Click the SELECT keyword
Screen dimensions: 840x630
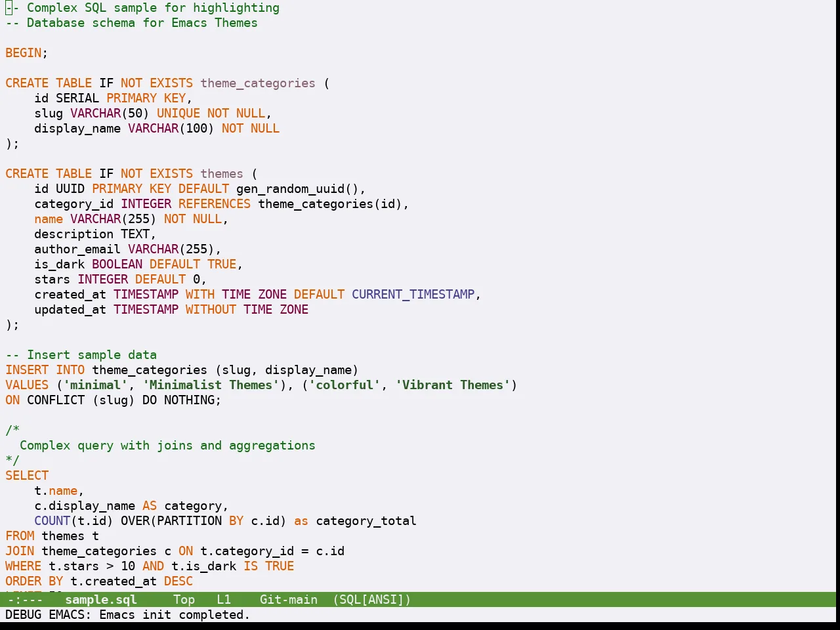[x=27, y=476]
